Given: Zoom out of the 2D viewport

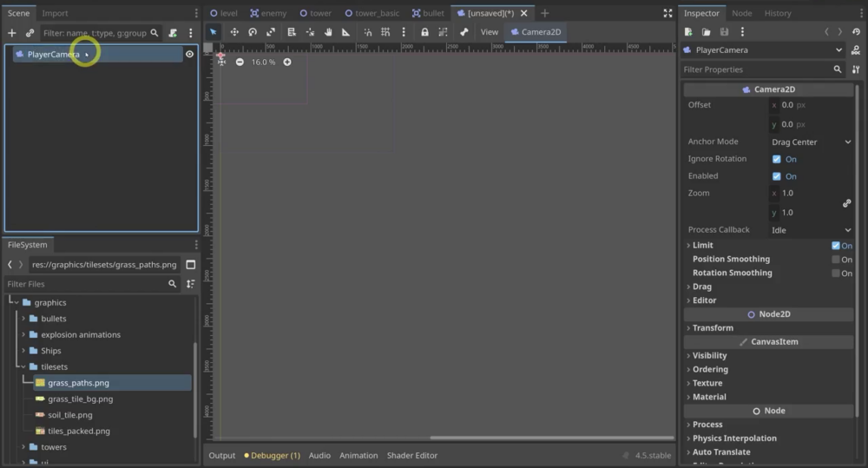Looking at the screenshot, I should click(x=240, y=62).
